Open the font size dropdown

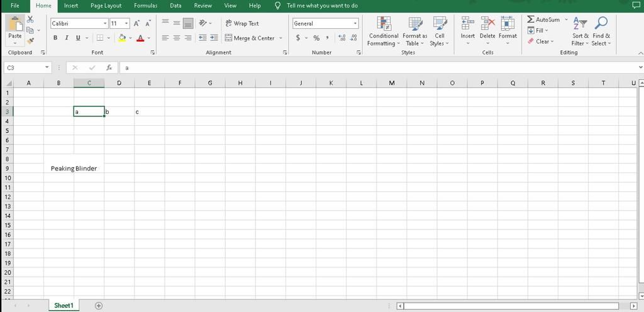(x=126, y=24)
